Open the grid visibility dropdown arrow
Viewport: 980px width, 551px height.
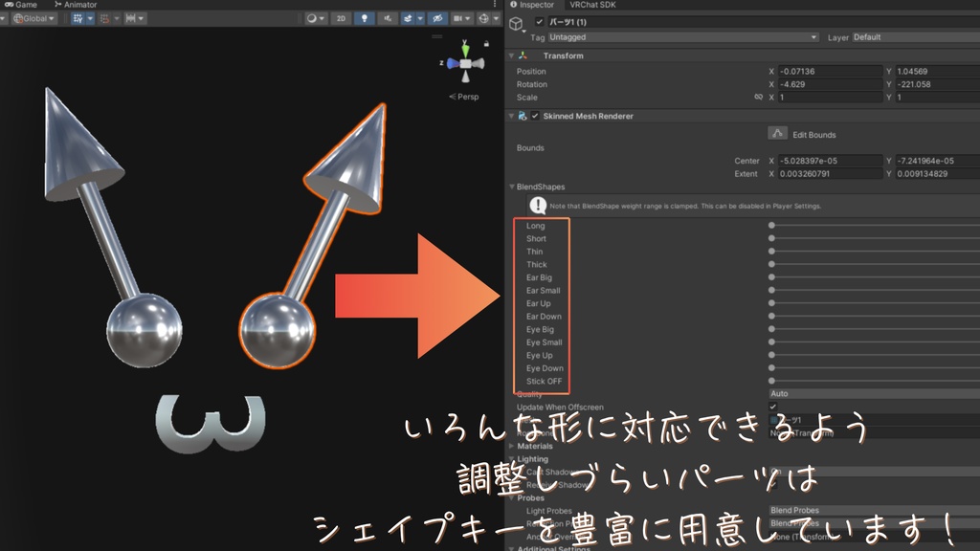coord(90,19)
